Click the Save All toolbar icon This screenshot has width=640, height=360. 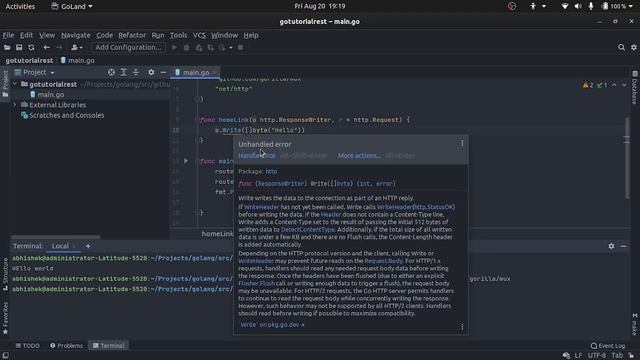[x=19, y=47]
